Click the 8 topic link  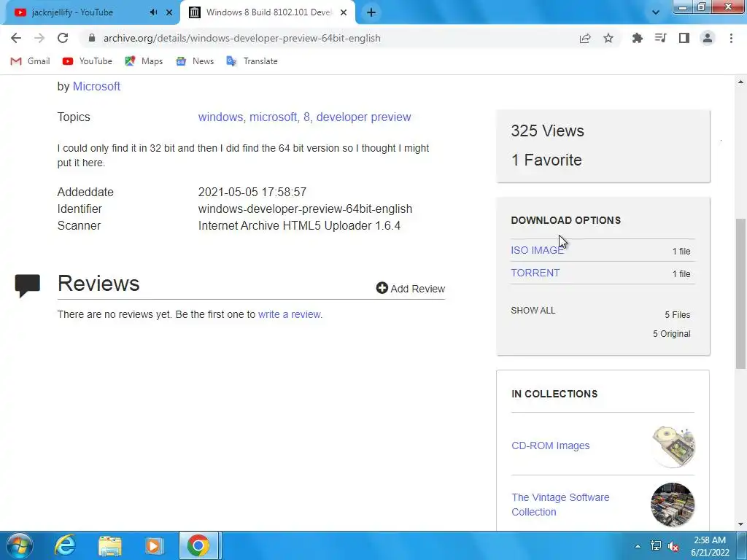(x=306, y=117)
